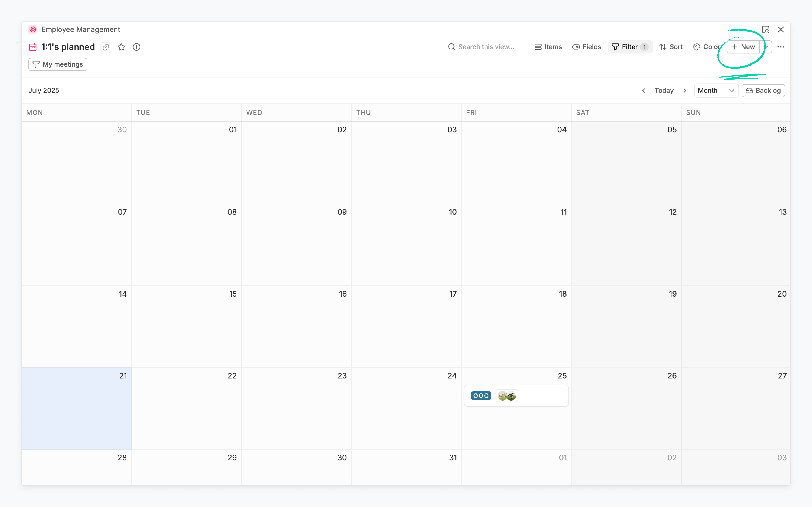Star the 1:1's planned view
This screenshot has height=507, width=812.
click(121, 47)
